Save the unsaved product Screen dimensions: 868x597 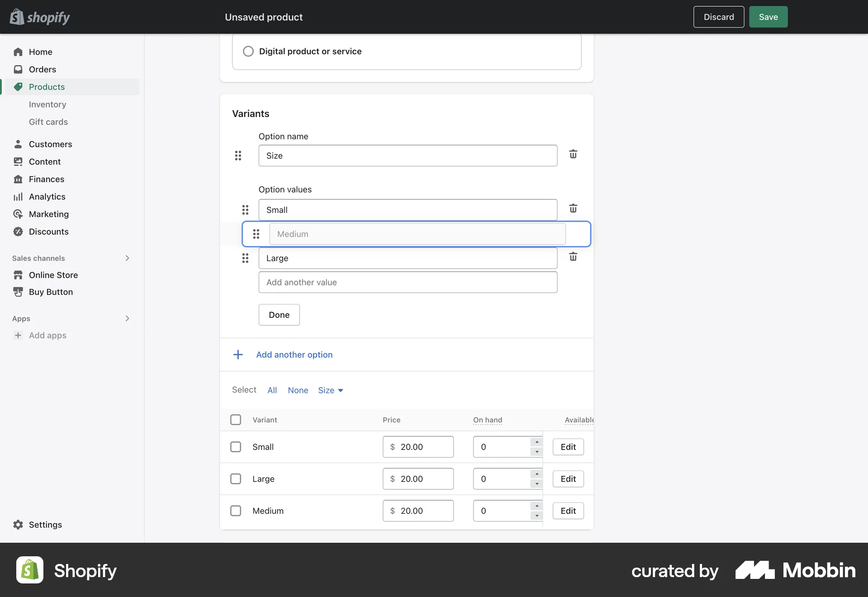coord(768,17)
